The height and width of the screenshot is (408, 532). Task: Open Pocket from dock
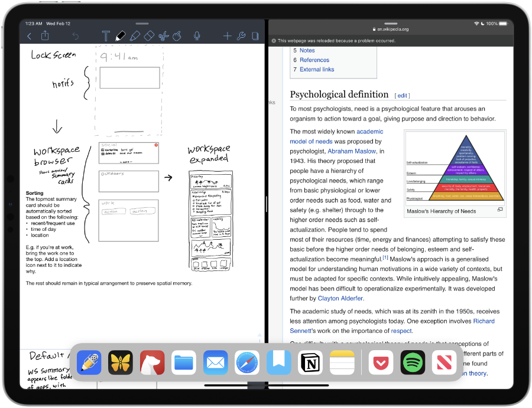(381, 363)
